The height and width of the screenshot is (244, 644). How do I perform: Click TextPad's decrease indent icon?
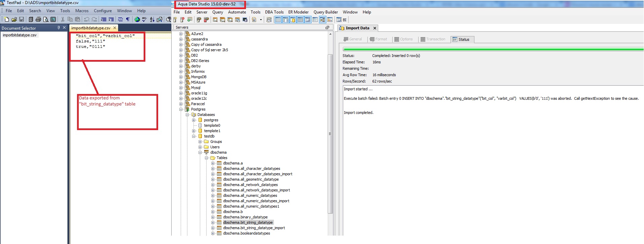pyautogui.click(x=104, y=20)
